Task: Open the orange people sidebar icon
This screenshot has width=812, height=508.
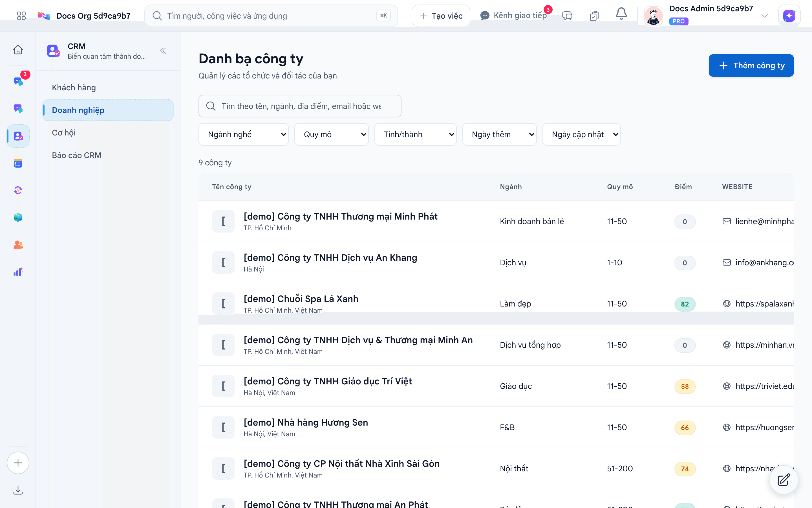Action: tap(18, 245)
